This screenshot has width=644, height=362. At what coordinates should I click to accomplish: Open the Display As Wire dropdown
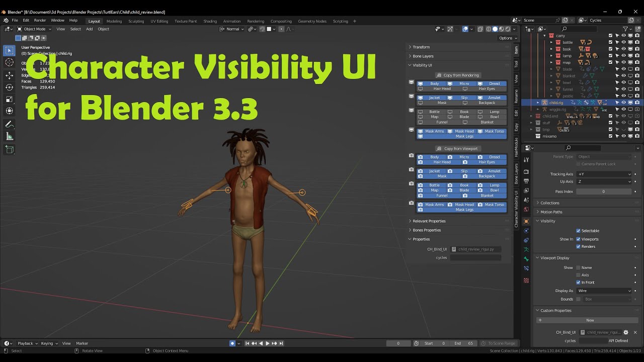604,291
